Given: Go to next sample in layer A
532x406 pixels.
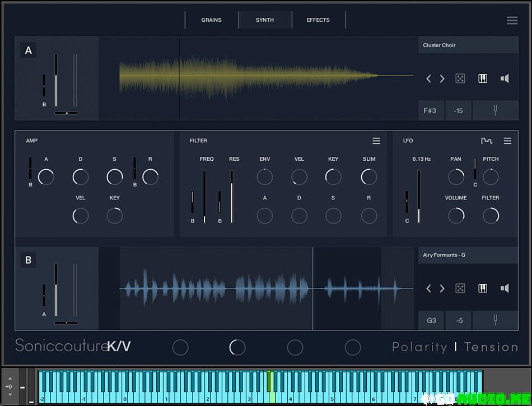Looking at the screenshot, I should click(x=442, y=79).
